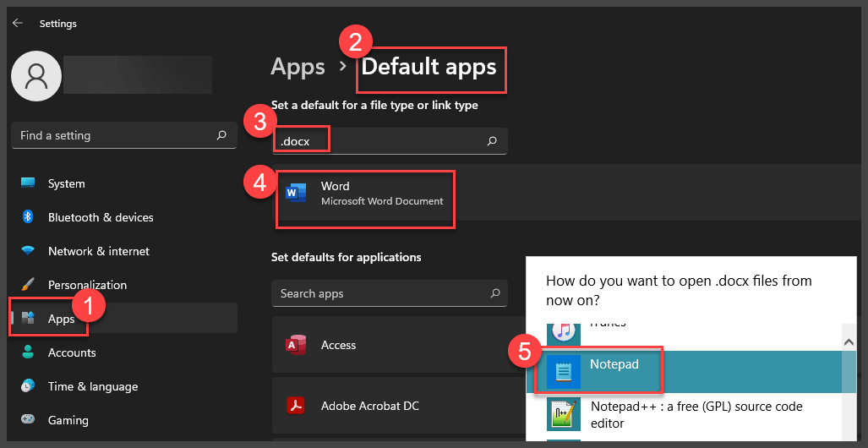Click 'Set a default for a file type' heading

coord(374,105)
